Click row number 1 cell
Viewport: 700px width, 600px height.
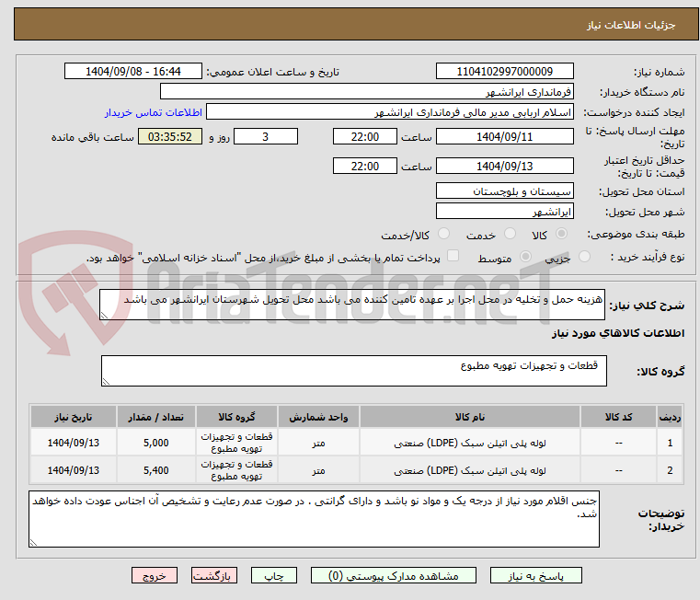click(x=670, y=443)
